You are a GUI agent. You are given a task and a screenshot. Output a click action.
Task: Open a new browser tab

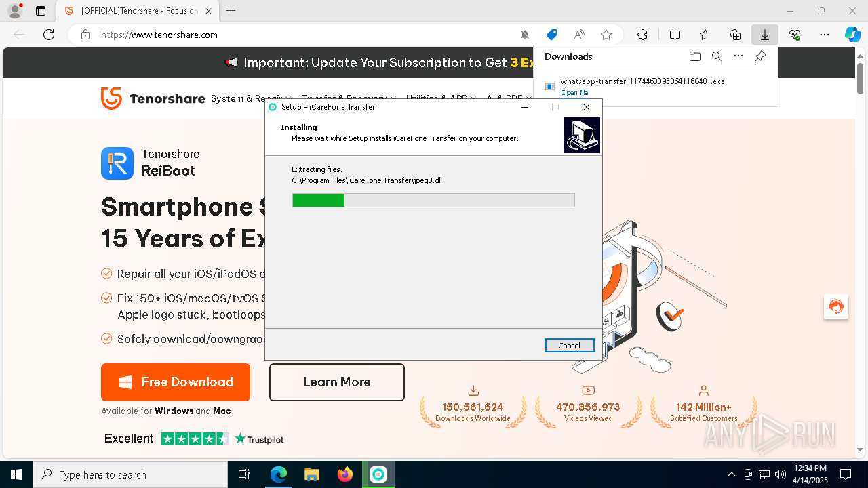(231, 11)
